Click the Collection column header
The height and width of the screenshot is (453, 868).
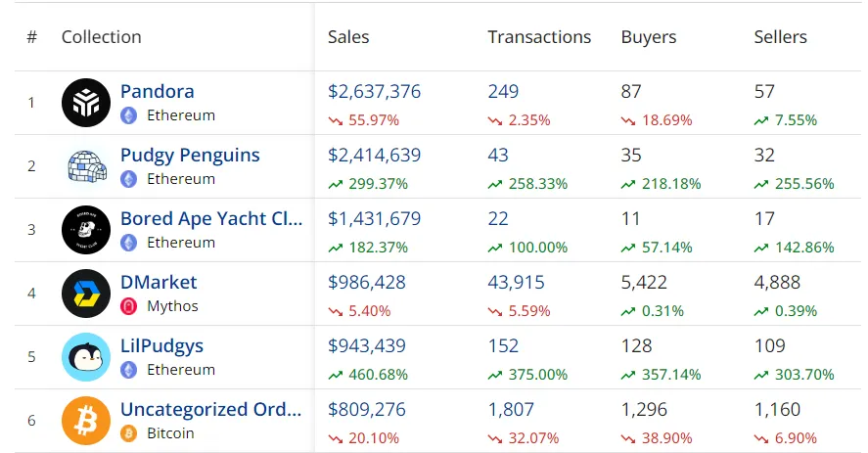pyautogui.click(x=101, y=37)
